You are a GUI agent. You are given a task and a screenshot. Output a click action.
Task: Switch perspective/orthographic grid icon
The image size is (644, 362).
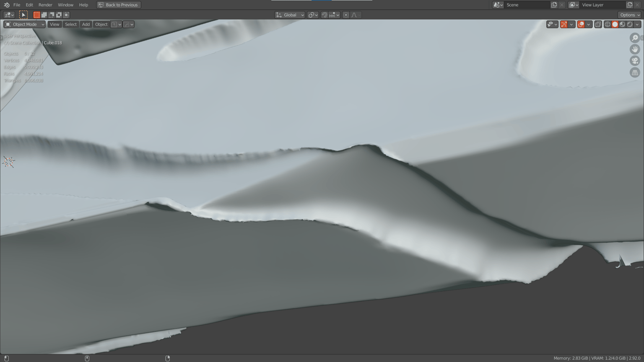[635, 72]
